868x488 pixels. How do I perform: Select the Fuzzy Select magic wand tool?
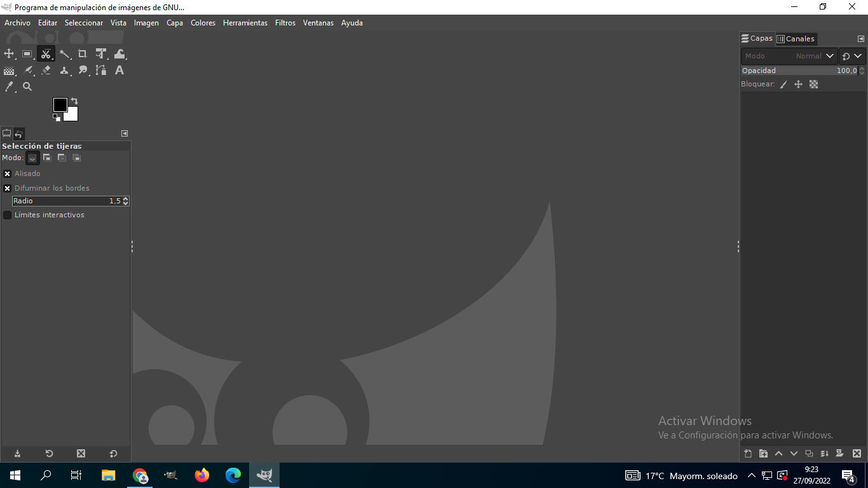pos(64,54)
